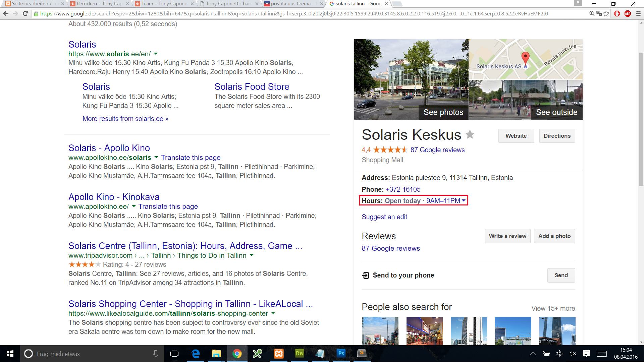
Task: Toggle the muted volume tray icon
Action: click(x=573, y=354)
